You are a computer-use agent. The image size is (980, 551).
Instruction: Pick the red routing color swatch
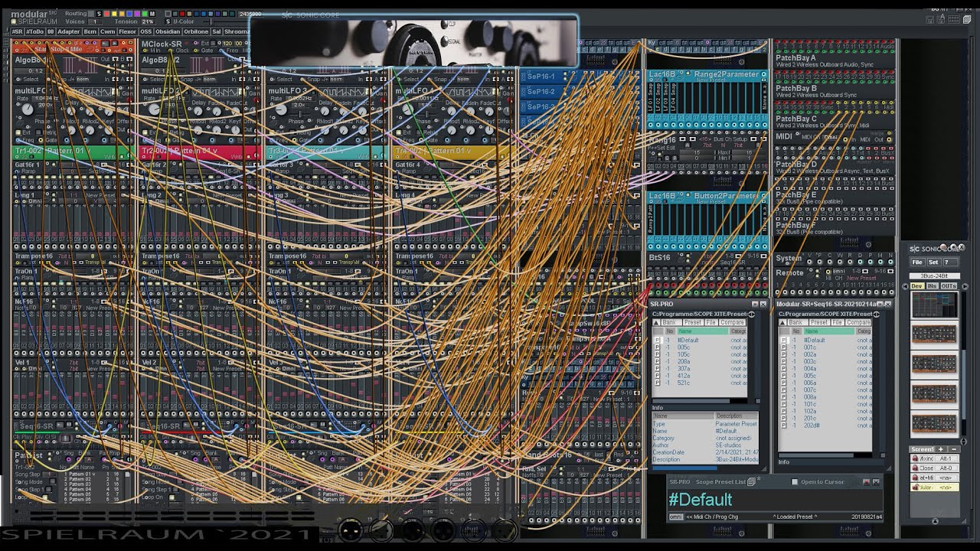106,14
